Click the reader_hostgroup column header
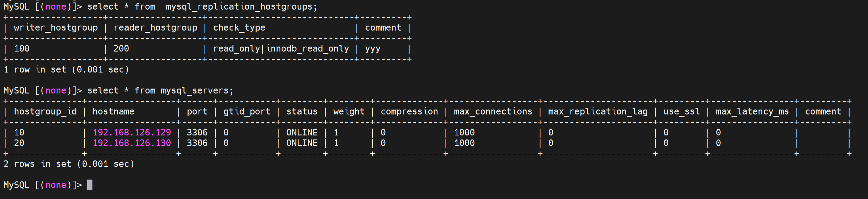 (155, 28)
